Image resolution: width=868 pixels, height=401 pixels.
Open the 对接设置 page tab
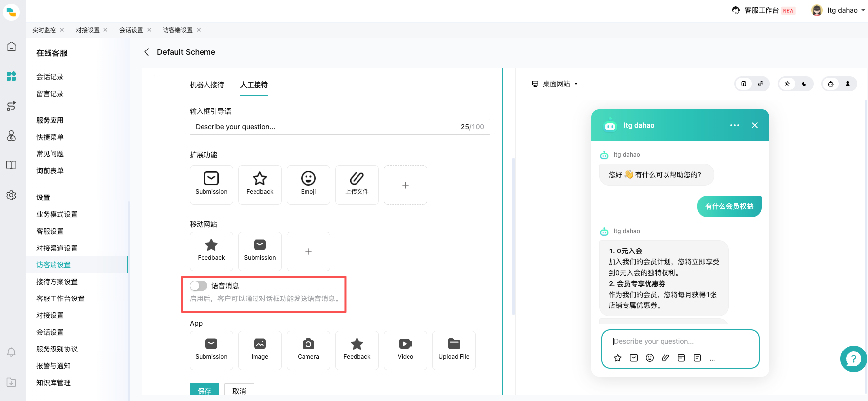point(88,30)
